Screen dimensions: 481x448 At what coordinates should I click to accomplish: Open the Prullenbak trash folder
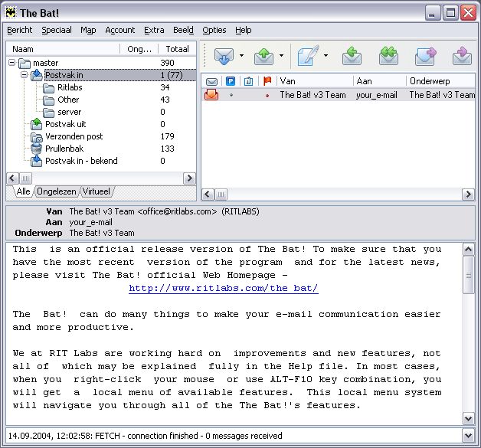pos(64,149)
